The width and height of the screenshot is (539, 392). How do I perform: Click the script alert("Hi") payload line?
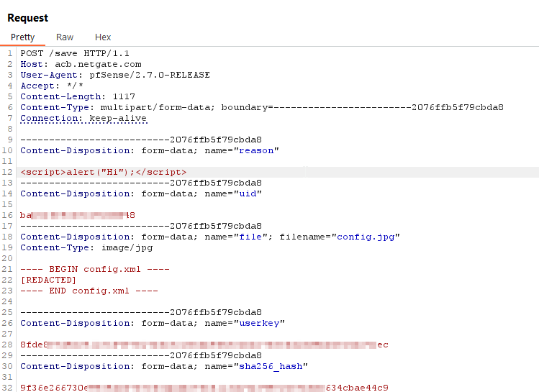(x=104, y=172)
